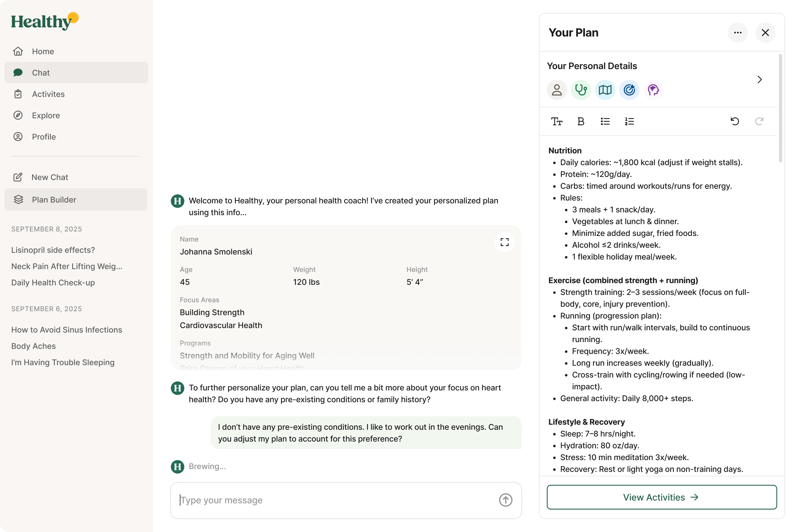Click the Healthy logo
This screenshot has width=798, height=532.
45,21
